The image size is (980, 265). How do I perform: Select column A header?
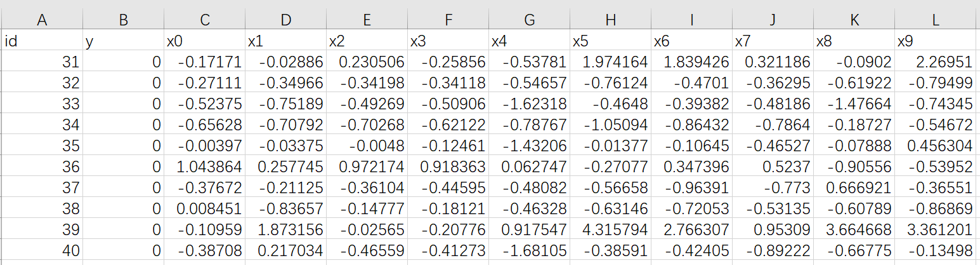(x=42, y=20)
